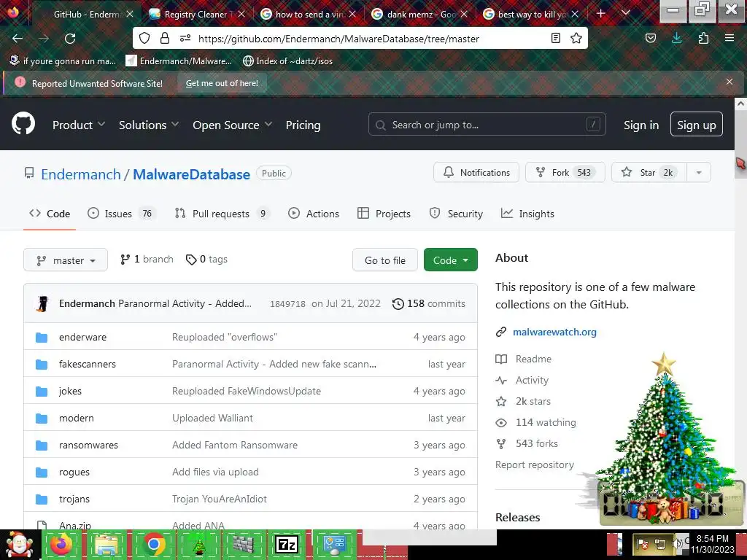Click the GitHub octocat logo
Viewport: 747px width, 560px height.
(23, 124)
